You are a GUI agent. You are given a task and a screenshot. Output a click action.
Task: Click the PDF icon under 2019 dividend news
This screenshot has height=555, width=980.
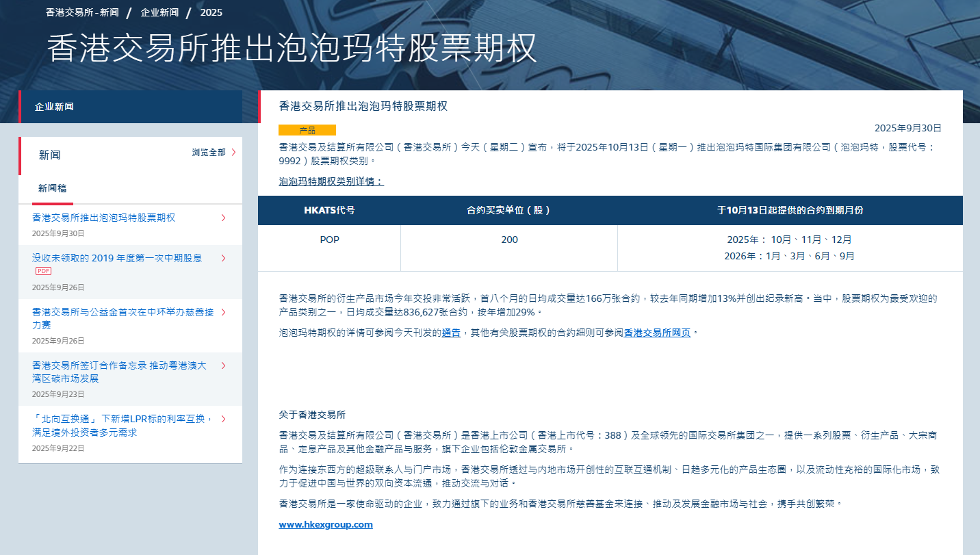(x=44, y=271)
